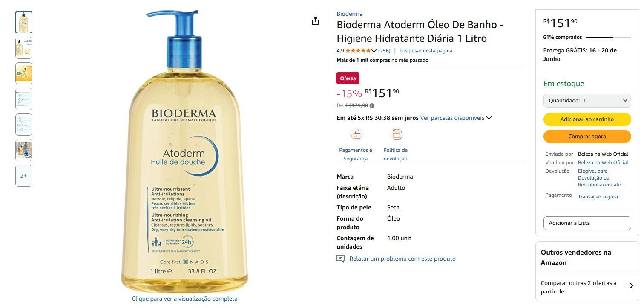Click Adicionar à Lista button
Image resolution: width=644 pixels, height=308 pixels.
tap(587, 223)
